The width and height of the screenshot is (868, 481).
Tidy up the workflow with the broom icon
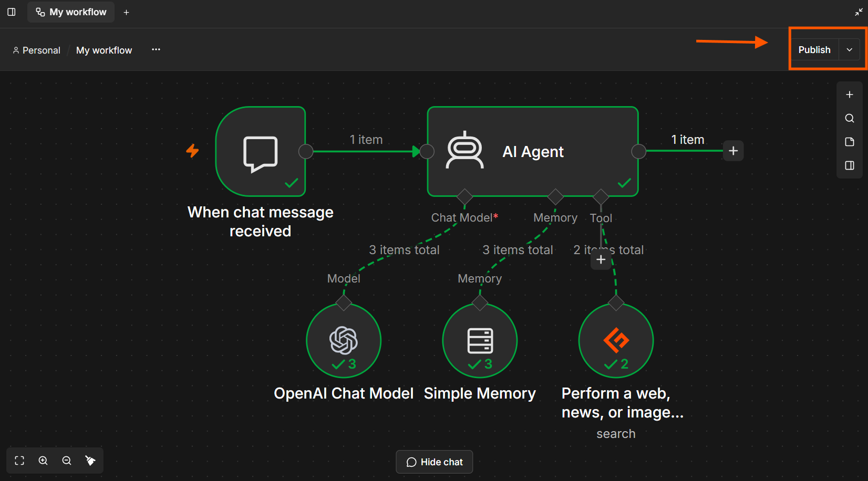point(90,461)
